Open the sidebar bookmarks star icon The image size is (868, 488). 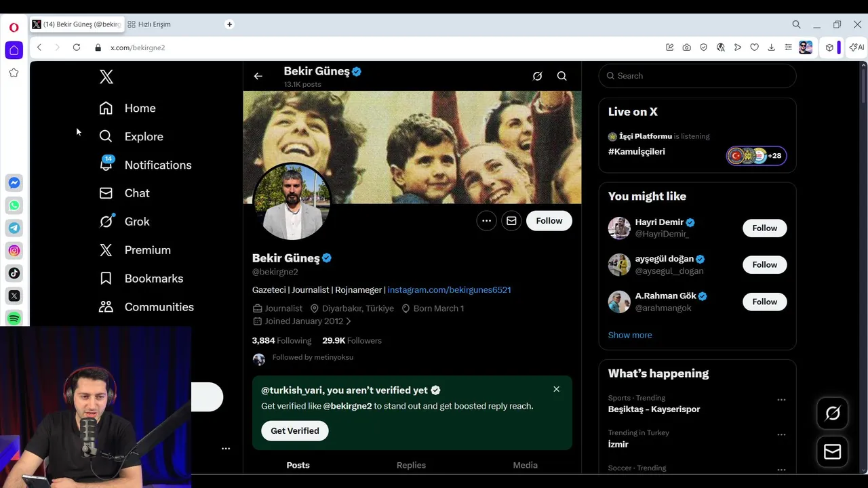coord(14,73)
